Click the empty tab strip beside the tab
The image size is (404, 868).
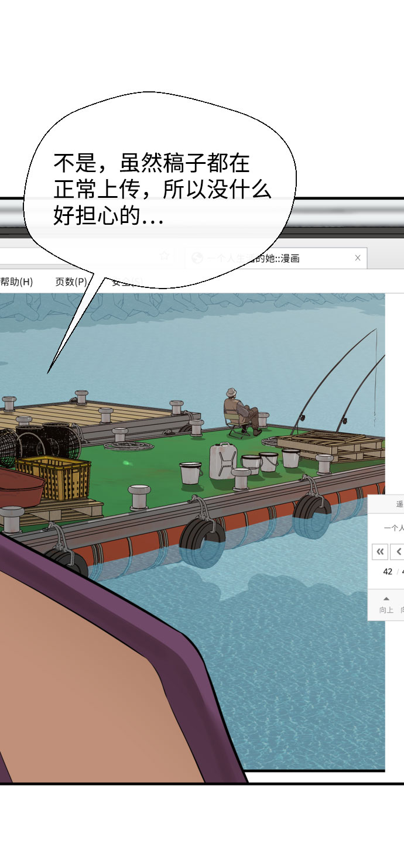coord(386,258)
